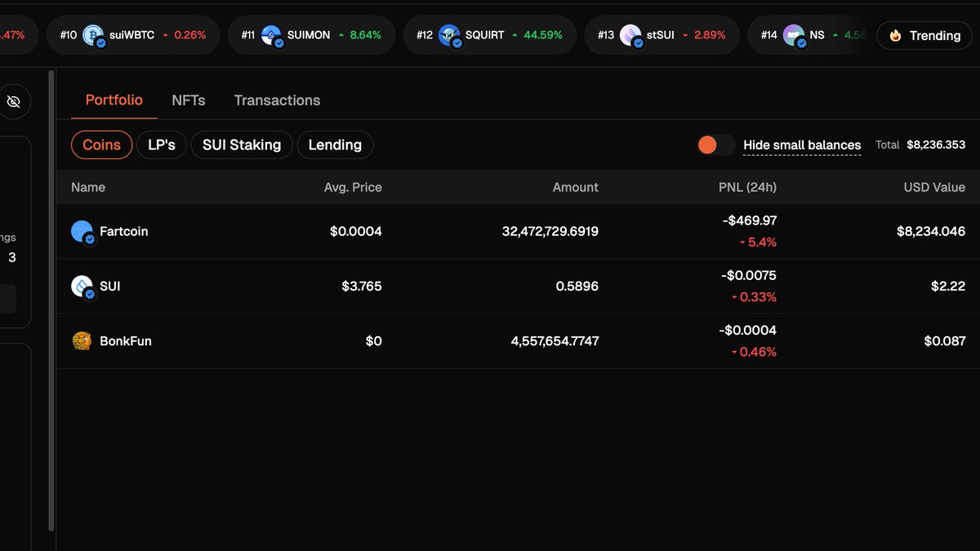This screenshot has width=980, height=551.
Task: Click the Hide small balances label
Action: pos(802,145)
